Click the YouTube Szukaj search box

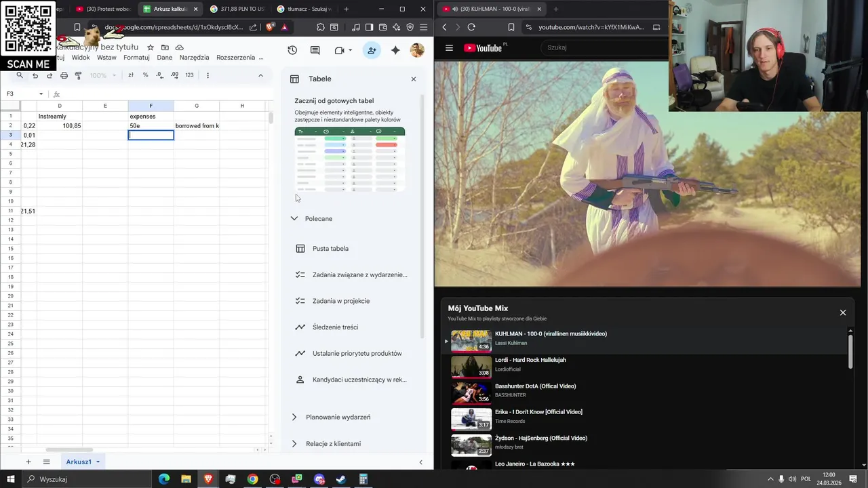[604, 47]
